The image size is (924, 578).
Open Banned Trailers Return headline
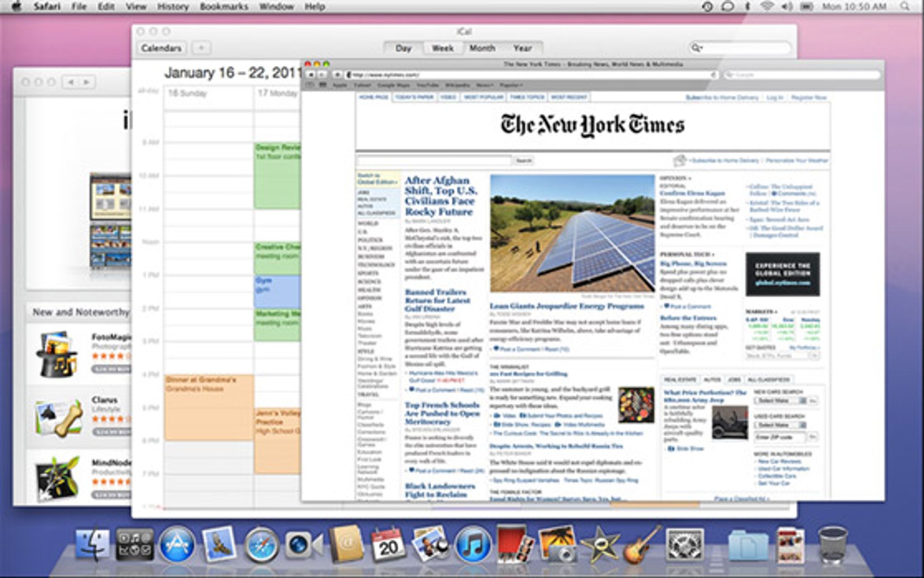(437, 300)
